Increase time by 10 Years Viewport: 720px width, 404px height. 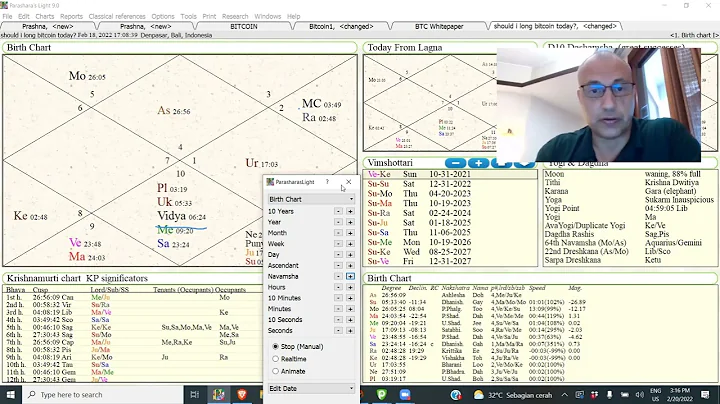[350, 211]
